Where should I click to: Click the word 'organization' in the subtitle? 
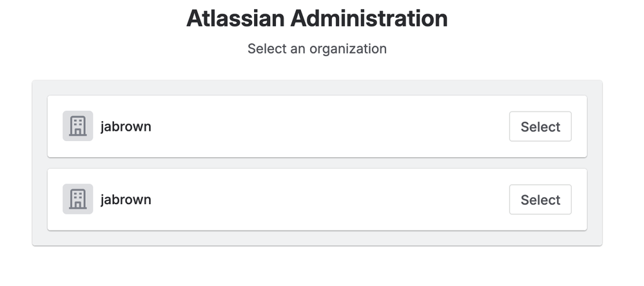(348, 48)
